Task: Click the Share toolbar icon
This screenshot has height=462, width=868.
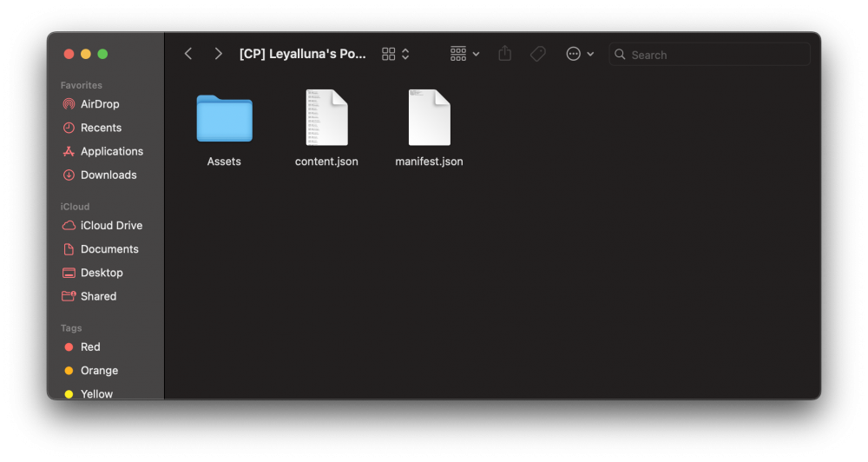Action: pos(505,54)
